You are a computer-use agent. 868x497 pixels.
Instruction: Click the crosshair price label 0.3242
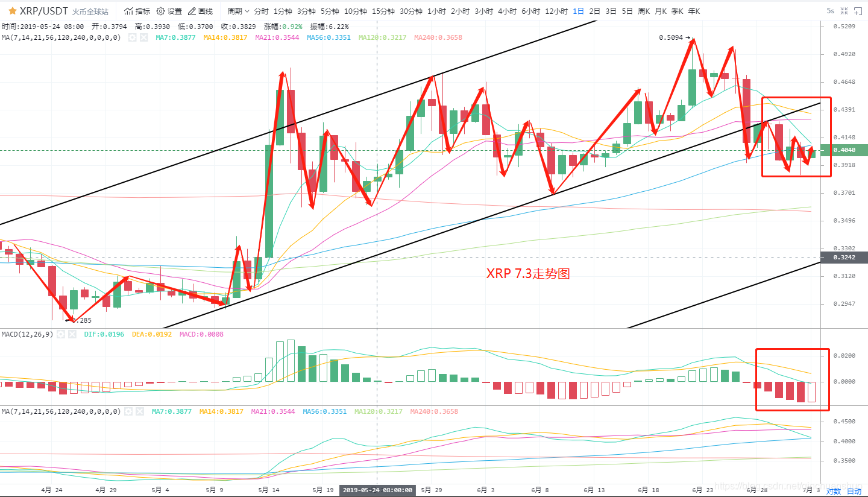[x=846, y=258]
